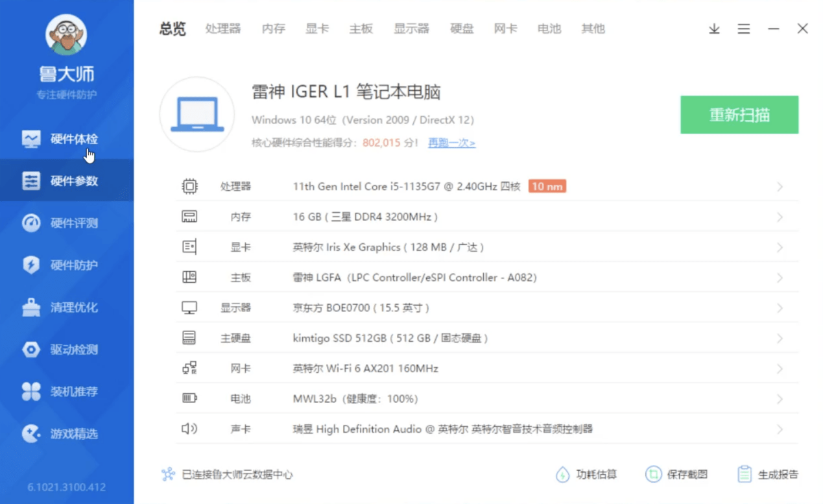Click the 主硬盘 disk icon
The image size is (823, 504).
189,338
